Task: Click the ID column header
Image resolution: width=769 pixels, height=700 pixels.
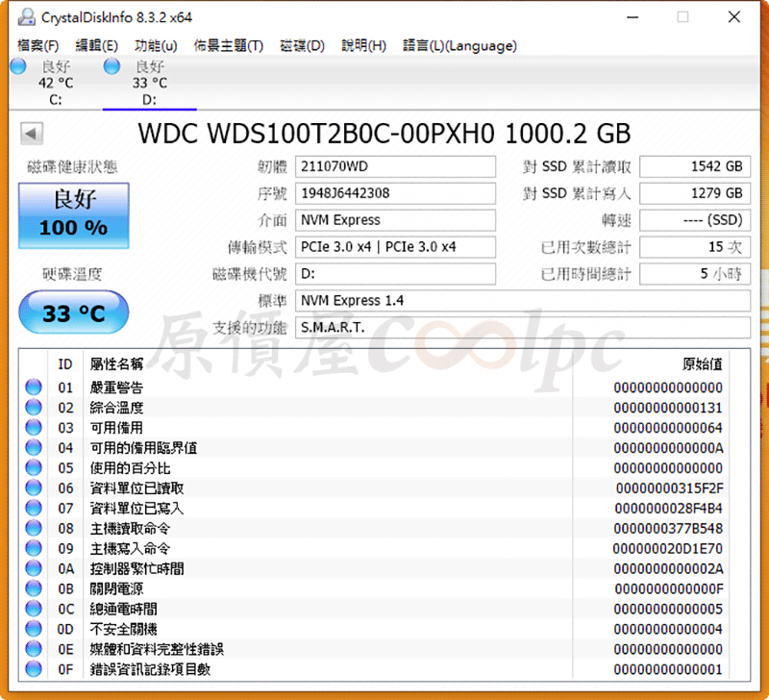Action: tap(65, 364)
